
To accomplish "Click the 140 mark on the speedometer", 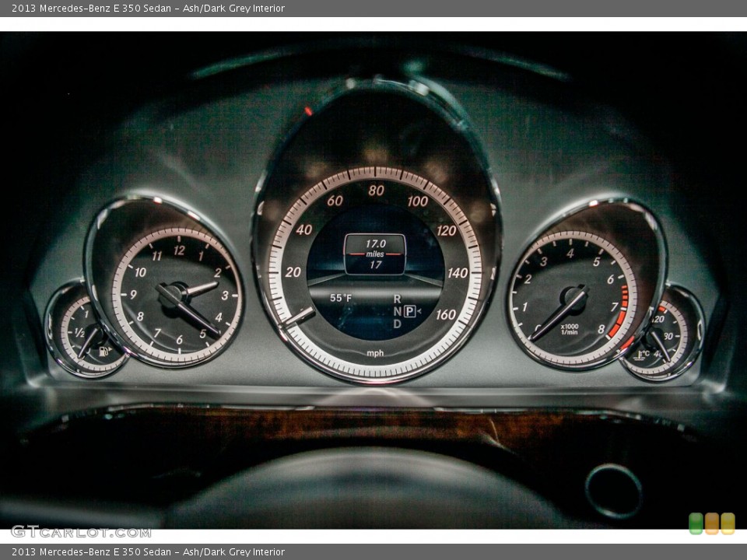I will click(x=458, y=273).
